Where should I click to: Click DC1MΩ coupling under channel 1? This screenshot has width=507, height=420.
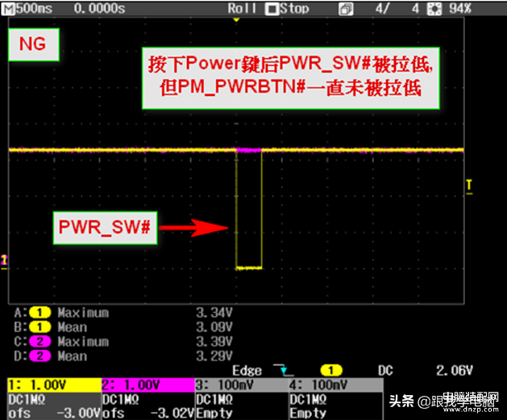(27, 400)
